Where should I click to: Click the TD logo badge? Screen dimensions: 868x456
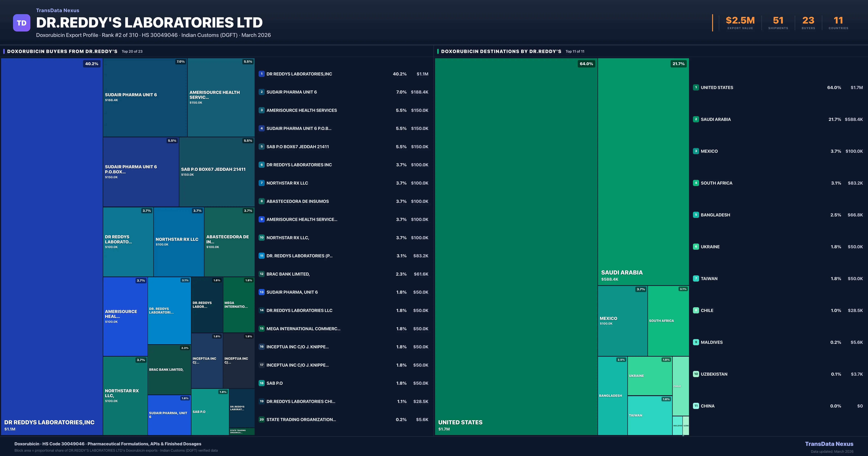point(22,23)
